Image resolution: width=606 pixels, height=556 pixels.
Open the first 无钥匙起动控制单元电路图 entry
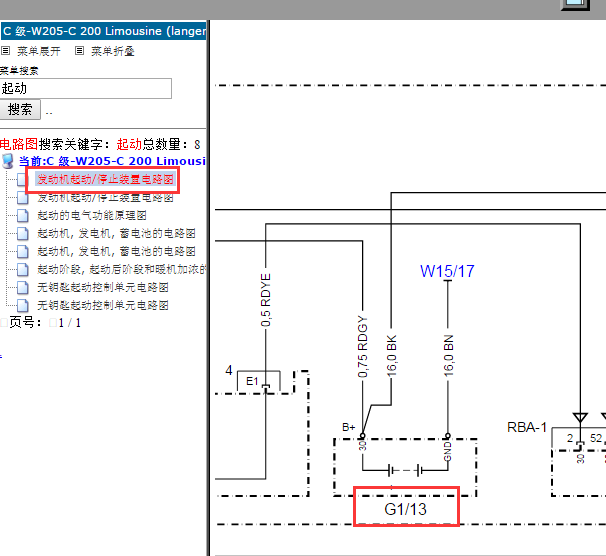click(x=103, y=287)
